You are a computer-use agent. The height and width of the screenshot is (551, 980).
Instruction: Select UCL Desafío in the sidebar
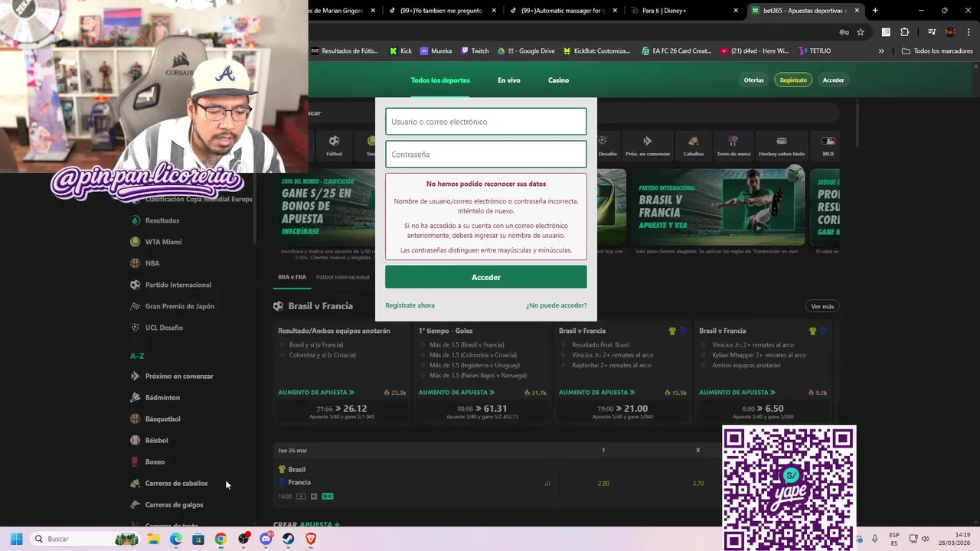164,328
